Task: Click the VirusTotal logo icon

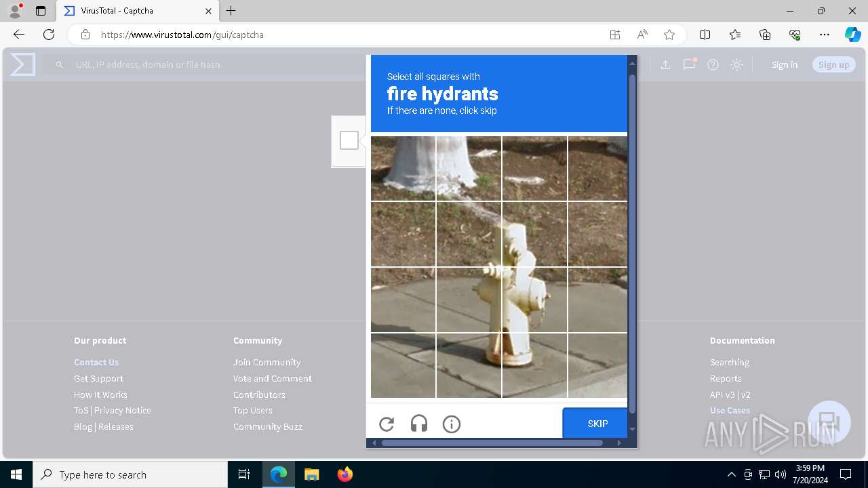Action: (22, 64)
